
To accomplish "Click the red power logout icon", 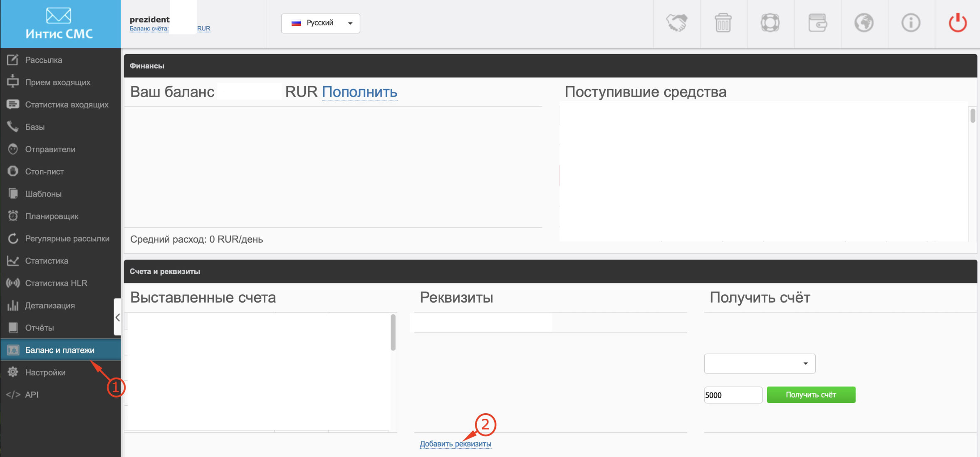I will (x=958, y=23).
